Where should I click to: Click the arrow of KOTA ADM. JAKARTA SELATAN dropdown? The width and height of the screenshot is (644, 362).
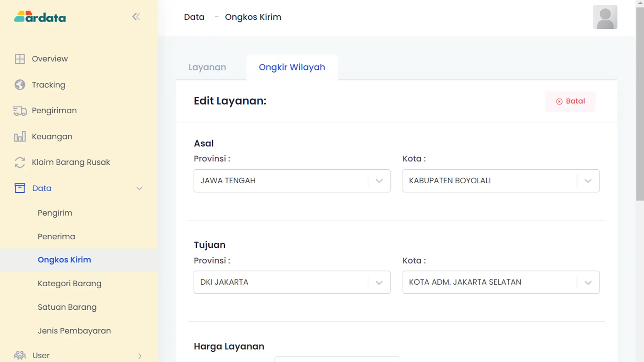pyautogui.click(x=588, y=283)
